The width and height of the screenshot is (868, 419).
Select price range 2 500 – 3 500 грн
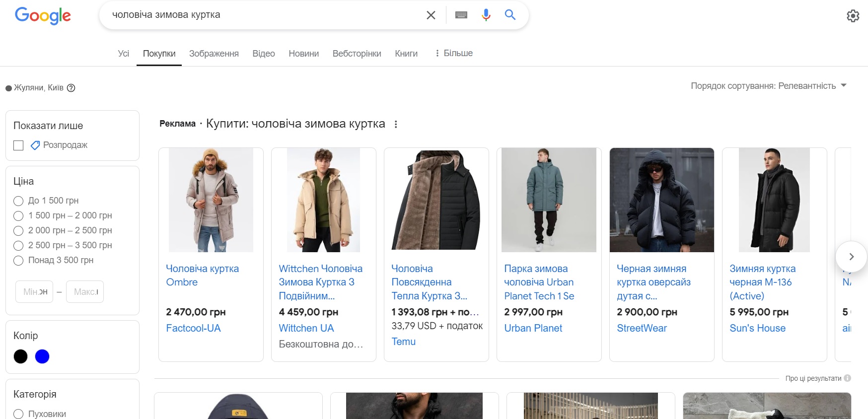point(18,246)
